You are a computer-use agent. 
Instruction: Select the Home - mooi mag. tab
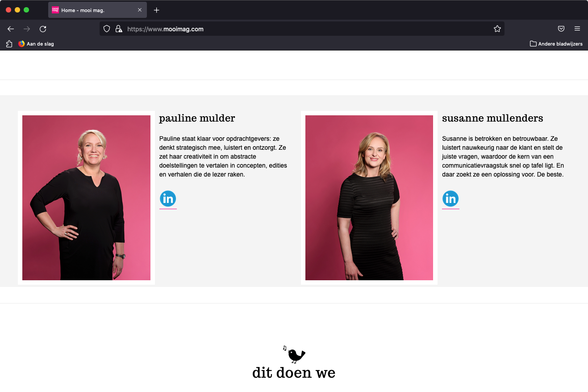(x=97, y=10)
